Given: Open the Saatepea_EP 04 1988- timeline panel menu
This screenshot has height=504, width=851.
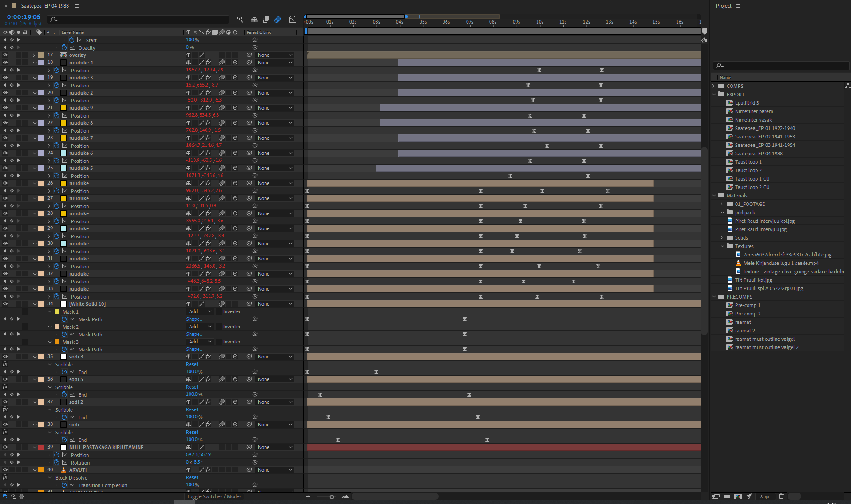Looking at the screenshot, I should pyautogui.click(x=77, y=6).
